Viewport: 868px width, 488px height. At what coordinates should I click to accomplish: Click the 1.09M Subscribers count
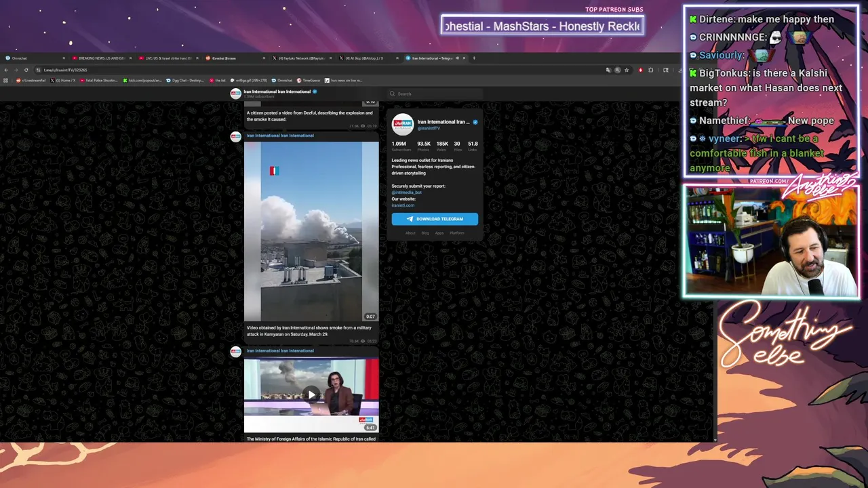click(400, 146)
